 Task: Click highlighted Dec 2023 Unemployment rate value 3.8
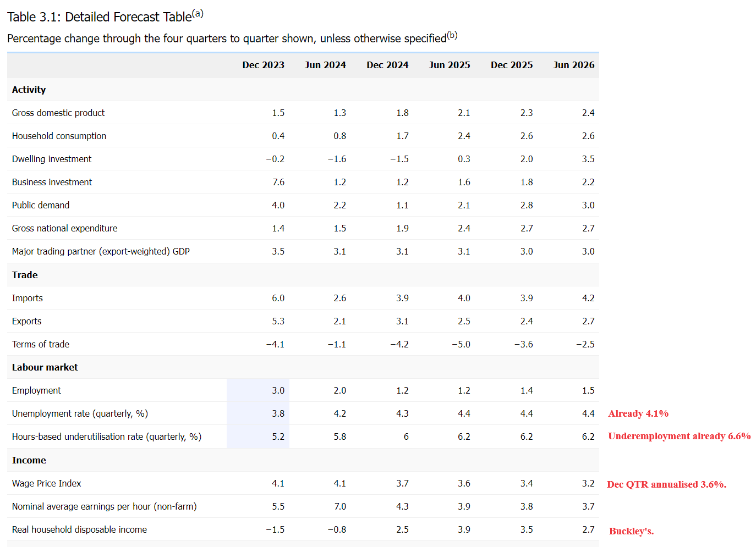coord(278,413)
